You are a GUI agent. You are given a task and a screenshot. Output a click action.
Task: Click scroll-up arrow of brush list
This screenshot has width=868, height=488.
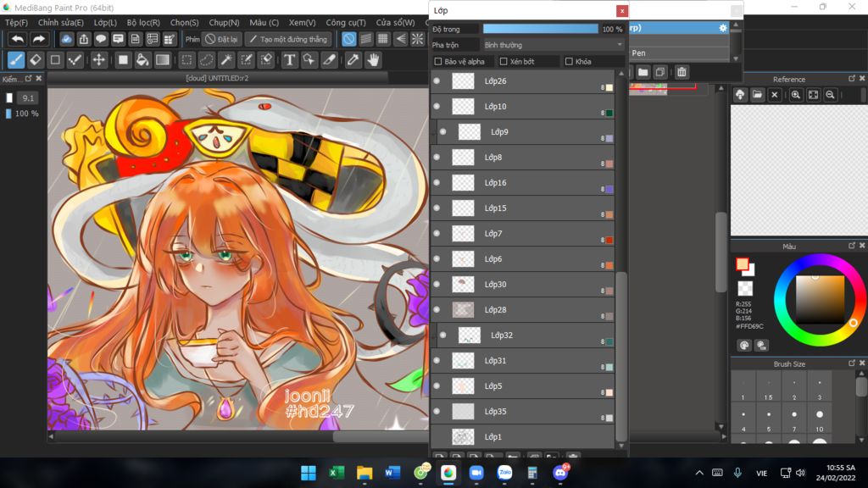tap(736, 25)
